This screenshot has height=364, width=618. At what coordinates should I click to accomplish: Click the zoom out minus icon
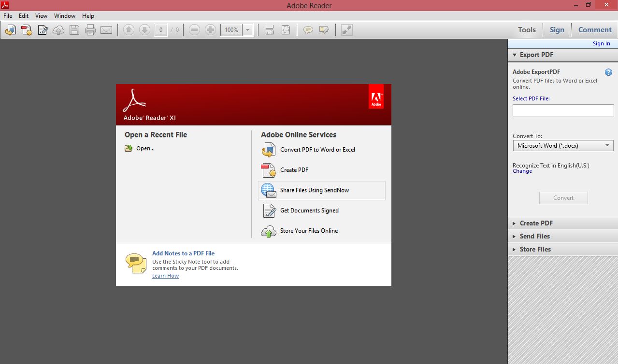pos(194,30)
